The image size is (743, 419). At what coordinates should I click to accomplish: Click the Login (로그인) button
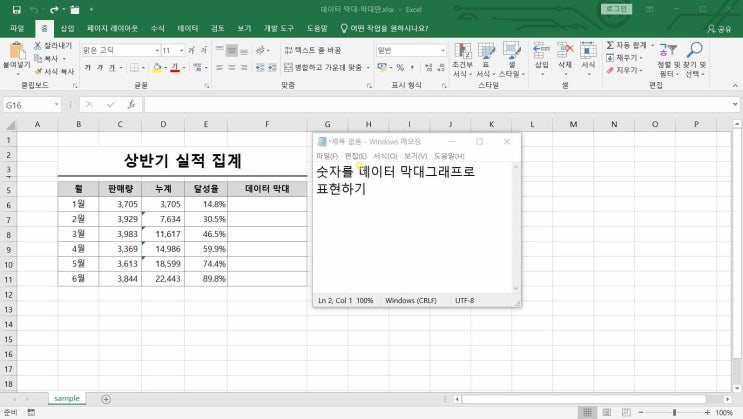[x=617, y=9]
